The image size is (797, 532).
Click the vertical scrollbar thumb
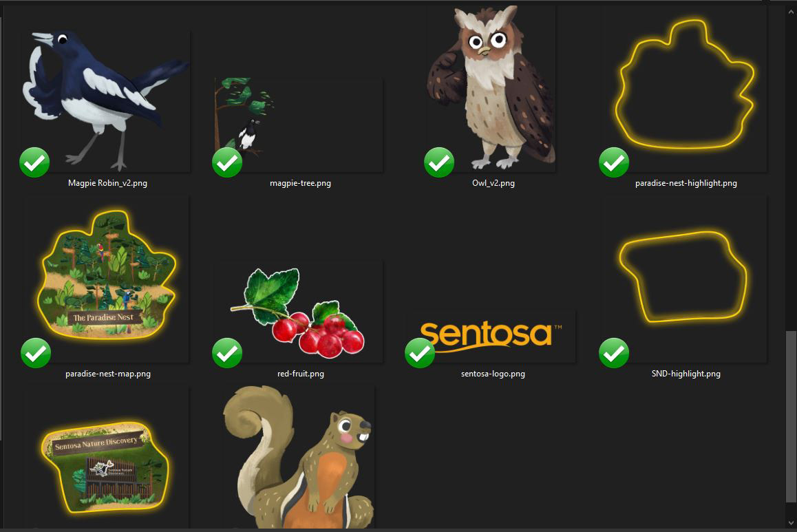tap(790, 416)
